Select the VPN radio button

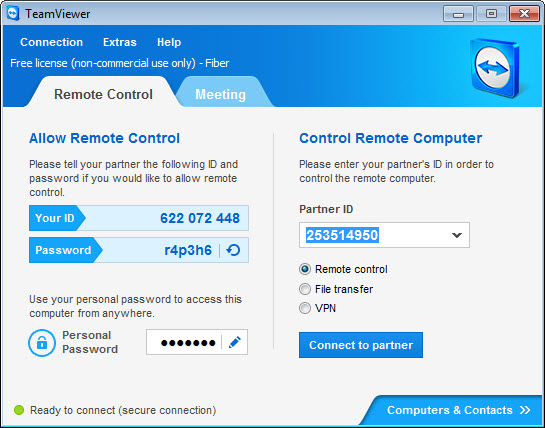305,308
